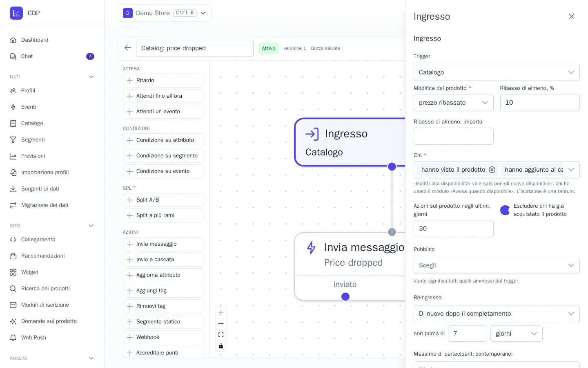The image size is (588, 368).
Task: Add a Webhook action
Action: (163, 337)
